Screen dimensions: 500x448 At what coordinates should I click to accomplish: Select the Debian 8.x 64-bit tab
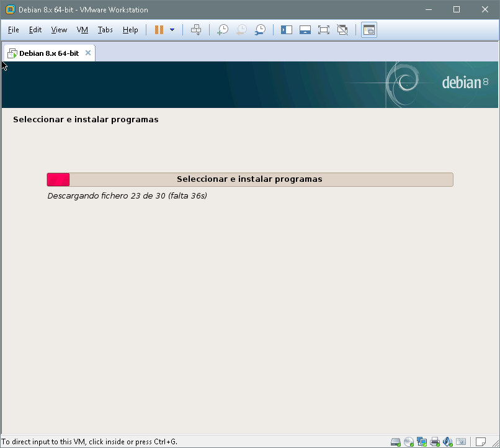coord(48,53)
